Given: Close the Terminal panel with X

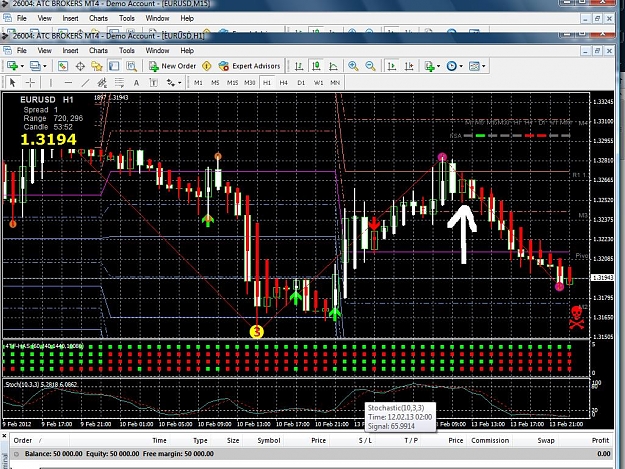Looking at the screenshot, I should [x=4, y=436].
